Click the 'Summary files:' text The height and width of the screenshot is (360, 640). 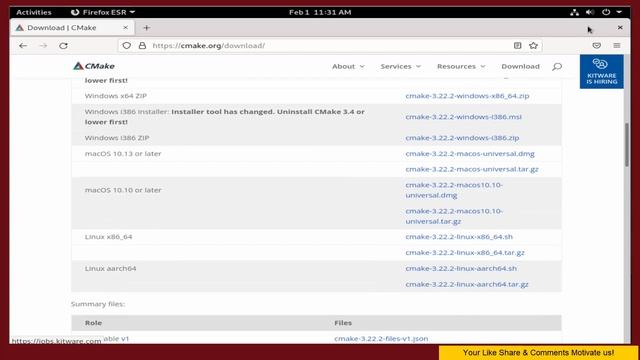click(98, 304)
